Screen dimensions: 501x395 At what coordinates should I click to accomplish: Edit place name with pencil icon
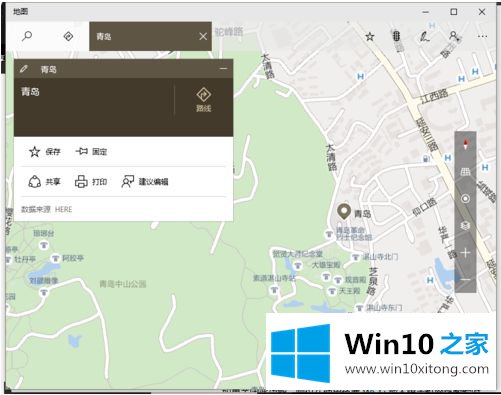pos(24,69)
